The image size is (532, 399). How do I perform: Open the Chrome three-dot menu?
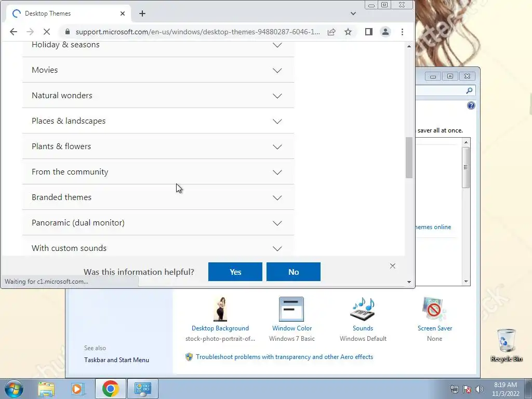coord(403,32)
